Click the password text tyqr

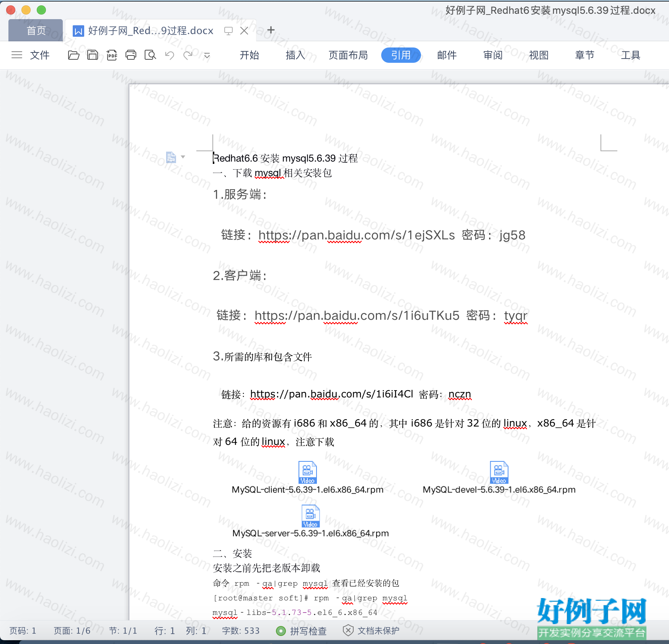(516, 316)
